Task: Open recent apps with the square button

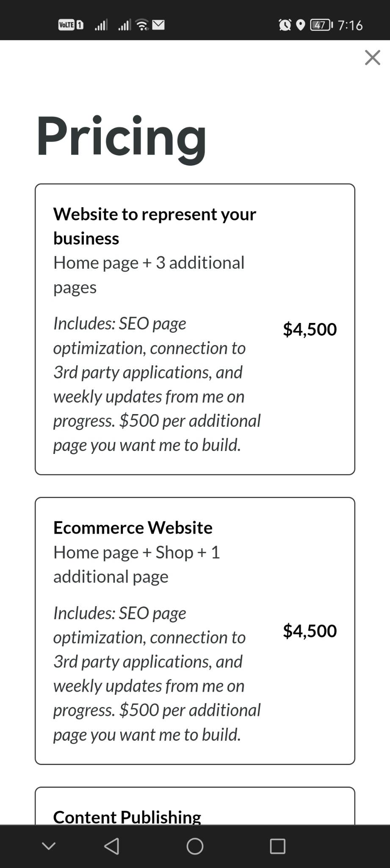Action: pyautogui.click(x=277, y=846)
